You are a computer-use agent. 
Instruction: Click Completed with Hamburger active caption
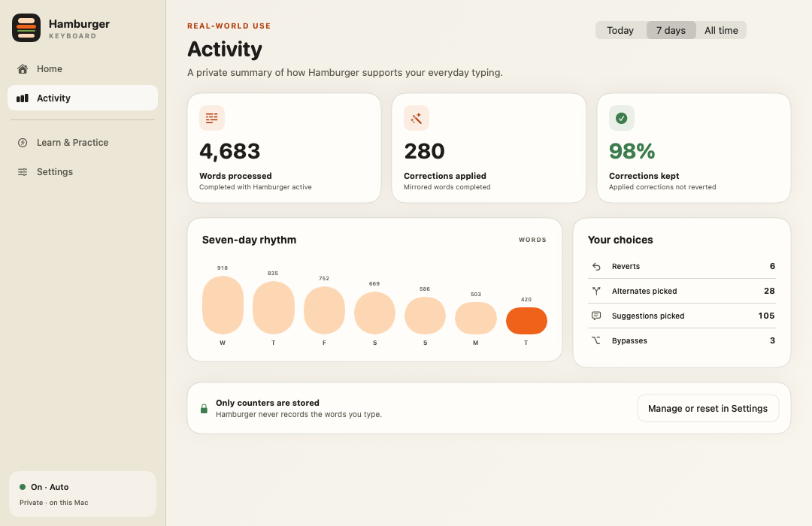click(256, 187)
